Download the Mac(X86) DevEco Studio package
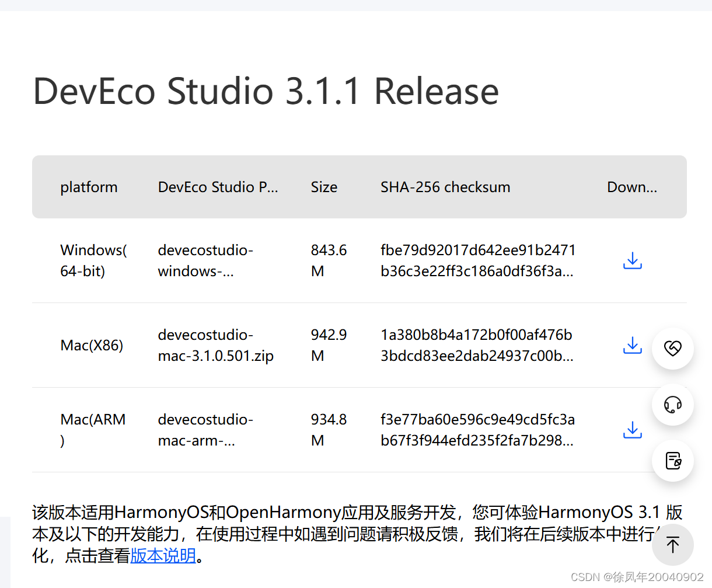This screenshot has height=588, width=712. [x=632, y=345]
